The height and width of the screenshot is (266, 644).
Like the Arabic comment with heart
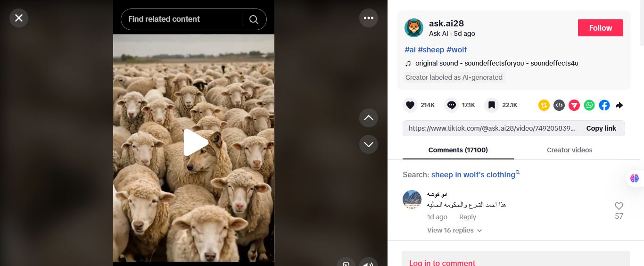point(619,206)
